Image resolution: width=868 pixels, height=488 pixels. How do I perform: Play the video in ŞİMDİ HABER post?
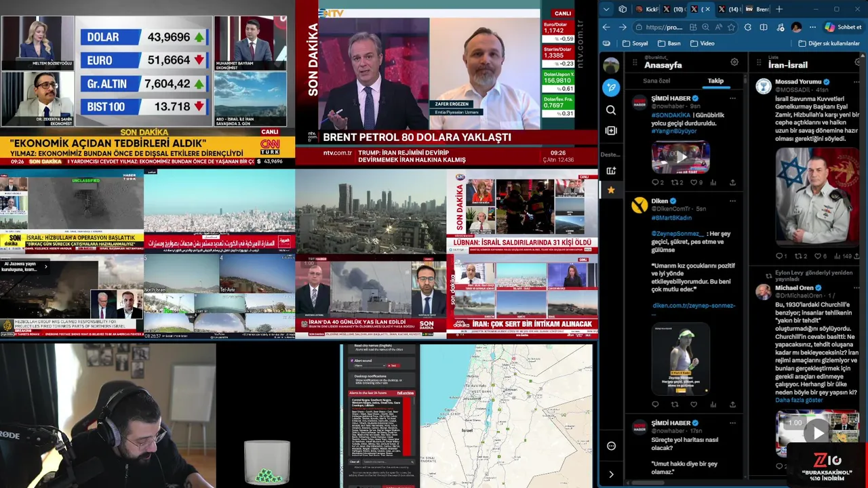[x=680, y=157]
